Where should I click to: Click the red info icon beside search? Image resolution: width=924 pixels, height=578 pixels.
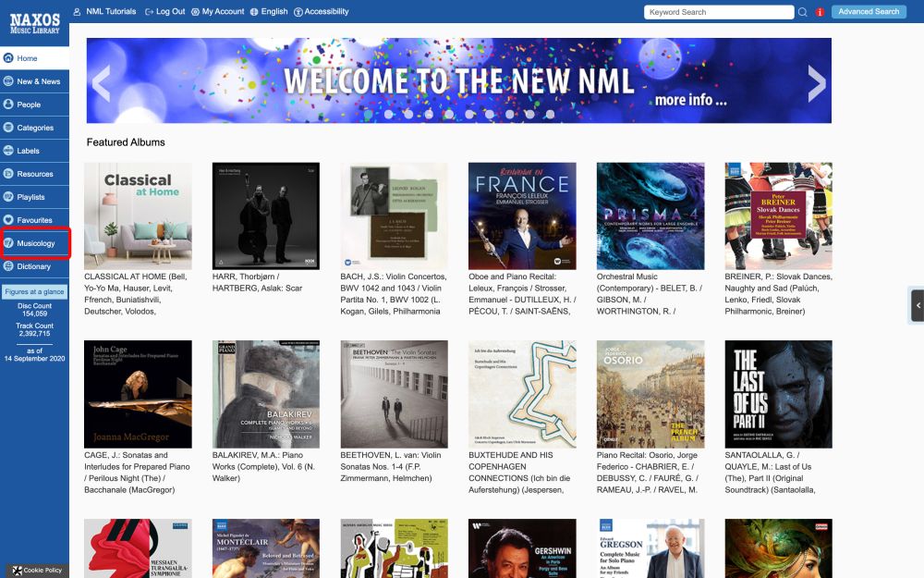(x=820, y=12)
